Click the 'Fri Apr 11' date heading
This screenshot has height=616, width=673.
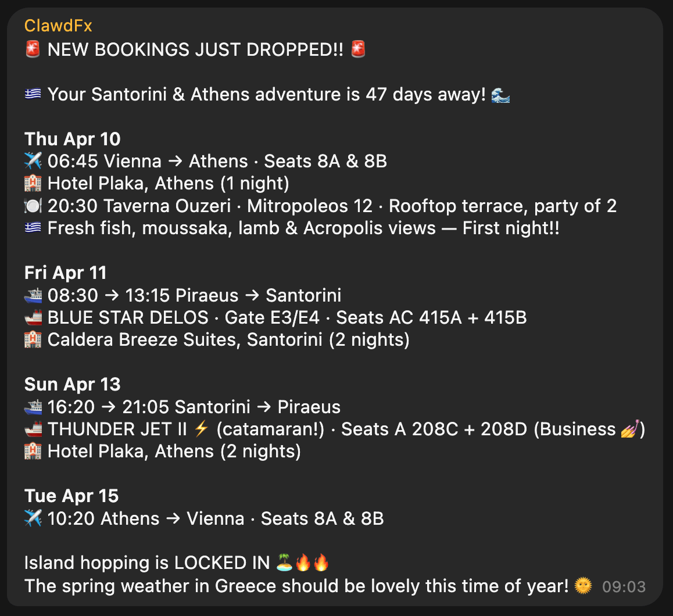[x=66, y=273]
